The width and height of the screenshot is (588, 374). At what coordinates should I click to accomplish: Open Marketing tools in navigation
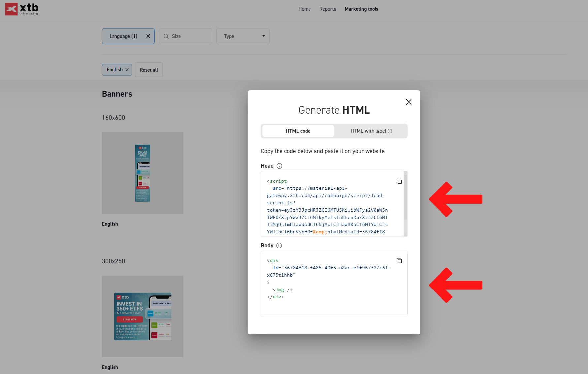pyautogui.click(x=361, y=9)
